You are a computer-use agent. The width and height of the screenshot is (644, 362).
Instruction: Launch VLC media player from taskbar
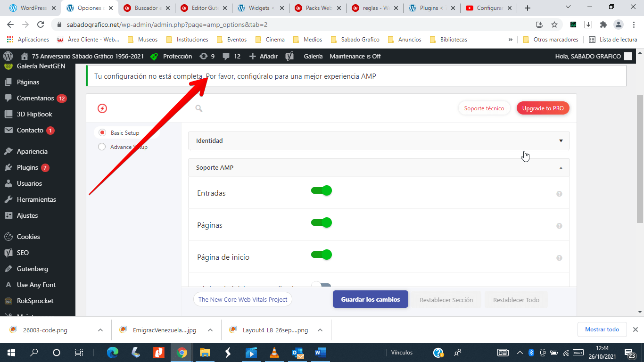pos(274,353)
